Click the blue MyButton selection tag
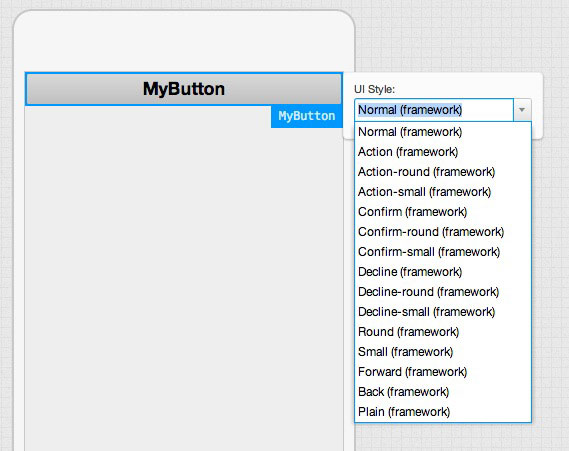The width and height of the screenshot is (569, 451). coord(307,116)
